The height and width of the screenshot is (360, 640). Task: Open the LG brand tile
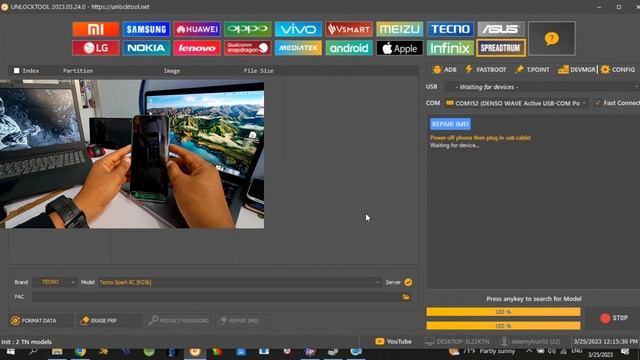(96, 48)
